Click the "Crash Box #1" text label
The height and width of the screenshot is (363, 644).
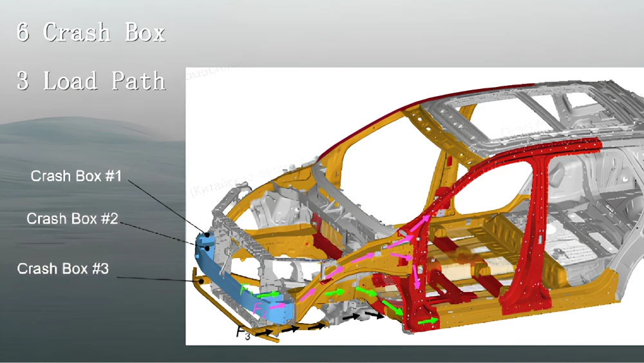coord(76,176)
